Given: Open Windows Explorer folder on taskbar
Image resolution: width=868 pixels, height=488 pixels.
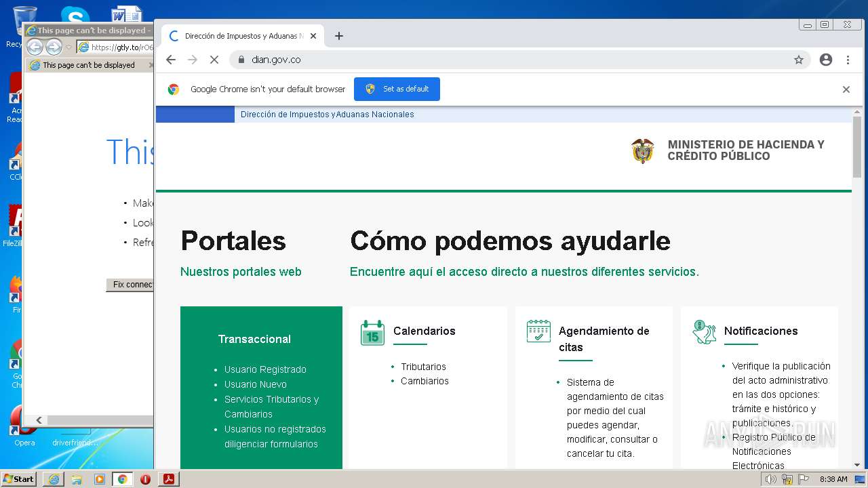Looking at the screenshot, I should pyautogui.click(x=77, y=479).
